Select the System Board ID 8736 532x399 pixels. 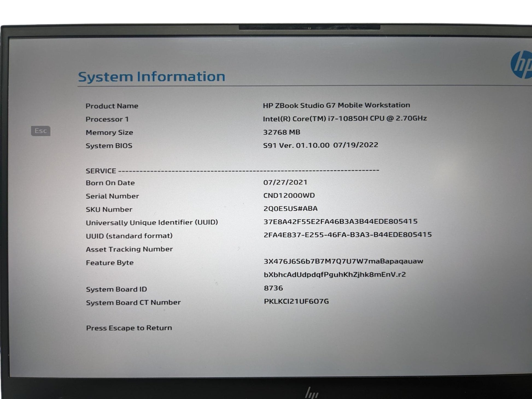(273, 288)
